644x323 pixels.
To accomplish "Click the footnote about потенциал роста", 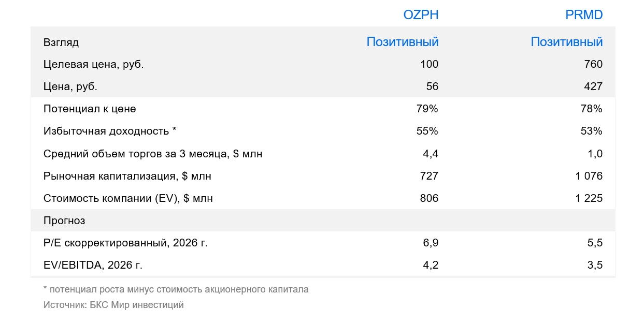I will [x=176, y=289].
